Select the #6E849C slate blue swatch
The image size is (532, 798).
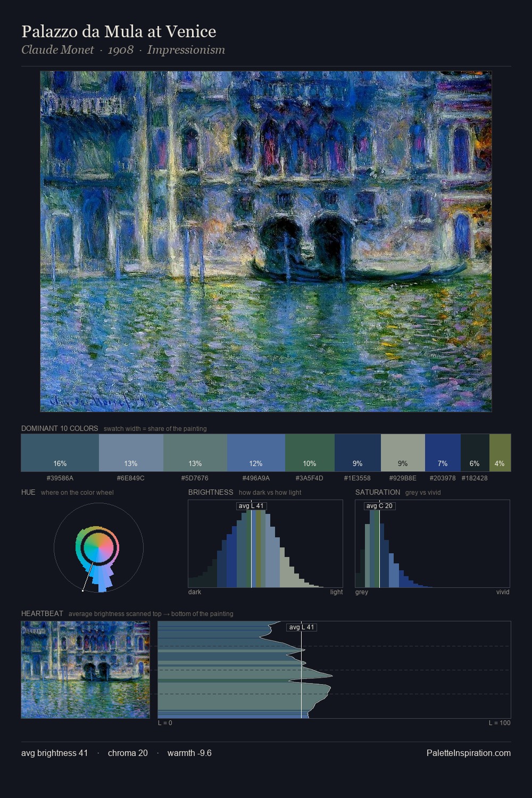tap(131, 453)
